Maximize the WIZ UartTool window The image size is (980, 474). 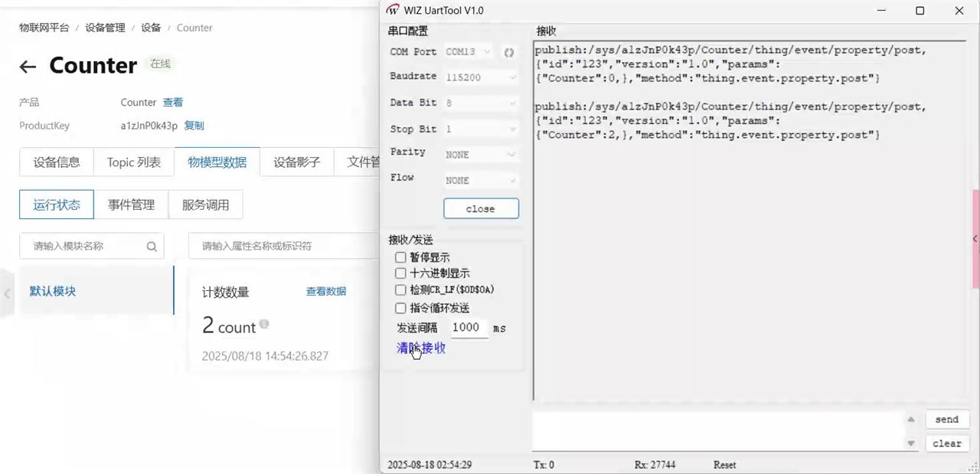point(920,11)
